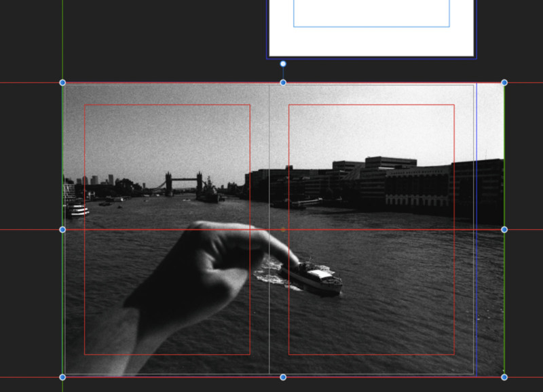
Task: Select the bottom-right corner resize handle
Action: tap(504, 377)
